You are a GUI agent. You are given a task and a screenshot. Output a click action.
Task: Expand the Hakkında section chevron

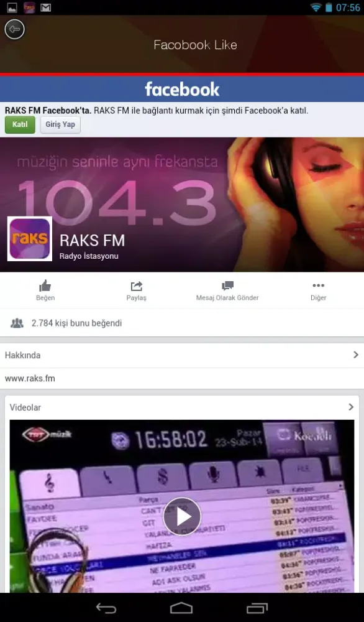[x=356, y=355]
